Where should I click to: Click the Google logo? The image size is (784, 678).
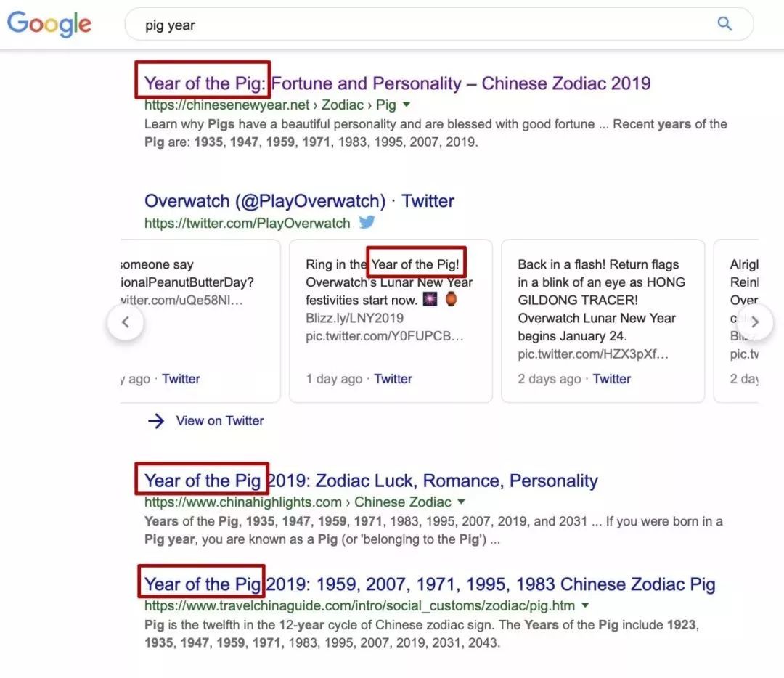pyautogui.click(x=49, y=24)
